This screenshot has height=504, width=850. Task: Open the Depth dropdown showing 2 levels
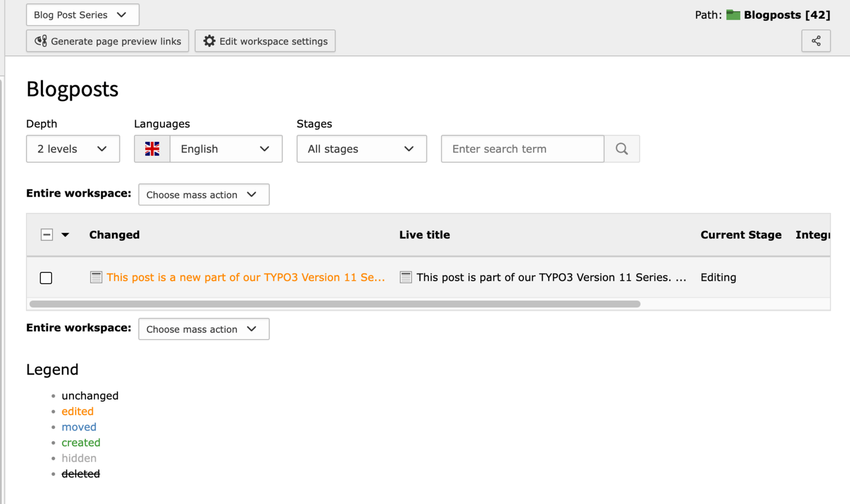(x=73, y=149)
